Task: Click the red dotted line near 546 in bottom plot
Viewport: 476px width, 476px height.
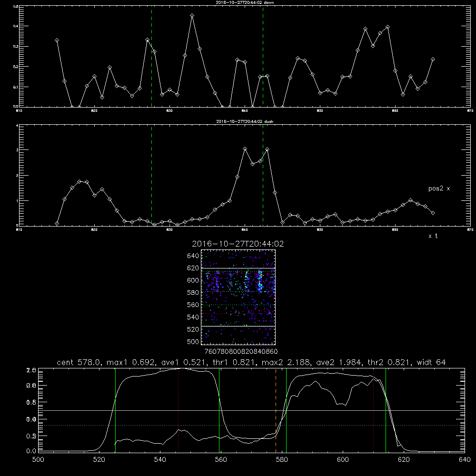Action: pos(178,410)
